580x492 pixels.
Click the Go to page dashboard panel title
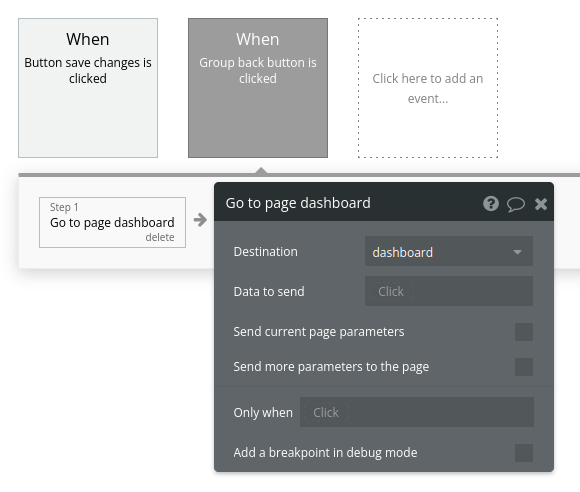coord(298,203)
